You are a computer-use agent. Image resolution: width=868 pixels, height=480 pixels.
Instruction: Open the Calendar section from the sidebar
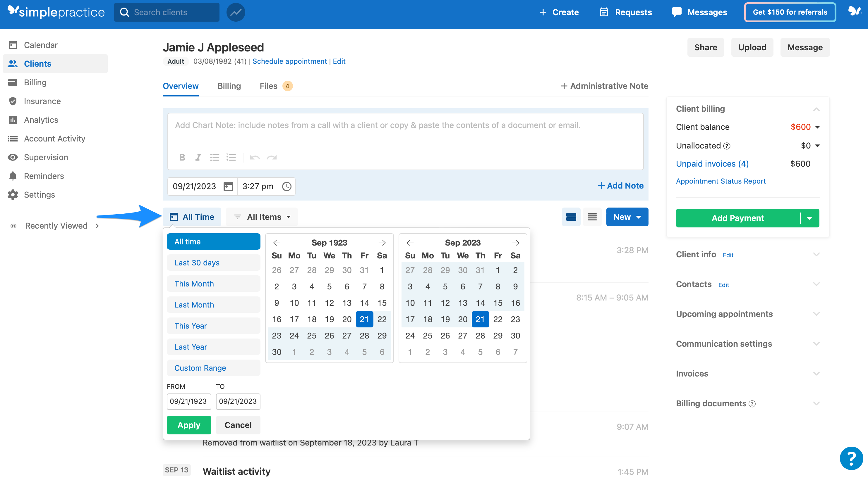pos(40,44)
